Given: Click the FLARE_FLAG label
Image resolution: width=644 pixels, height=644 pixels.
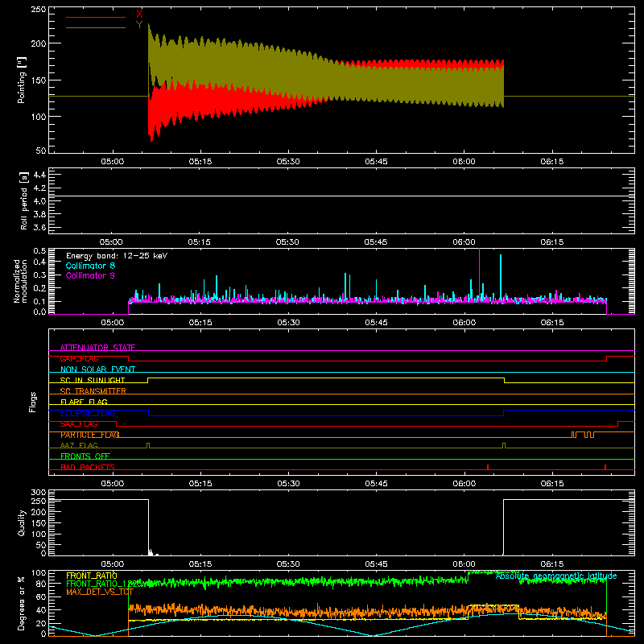Looking at the screenshot, I should 84,402.
